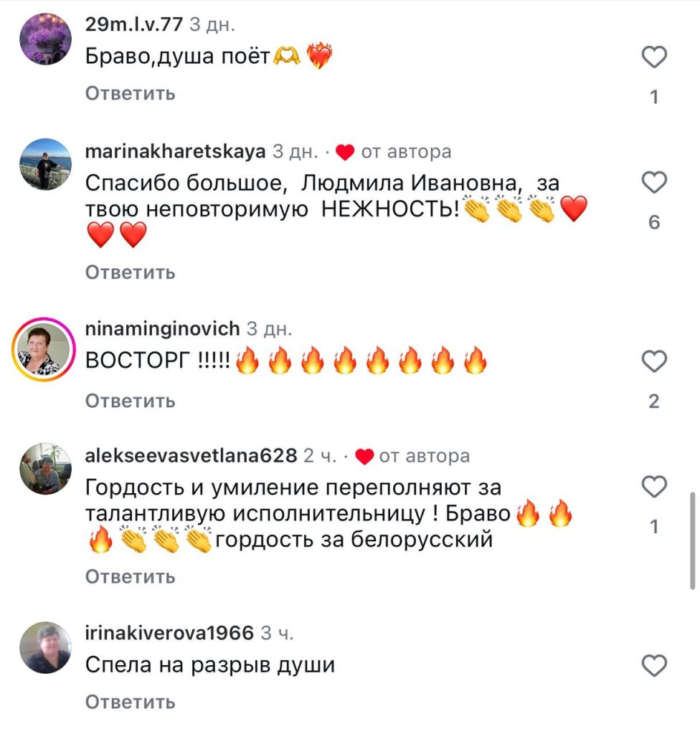Open 29m.l.v.77 profile picture
This screenshot has width=700, height=734.
[x=45, y=39]
